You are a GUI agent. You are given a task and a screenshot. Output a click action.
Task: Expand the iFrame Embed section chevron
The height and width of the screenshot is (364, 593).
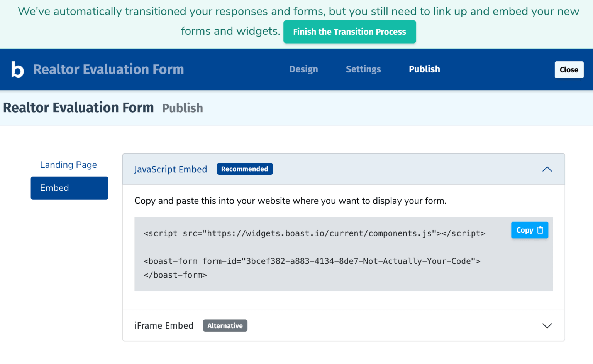(x=547, y=326)
